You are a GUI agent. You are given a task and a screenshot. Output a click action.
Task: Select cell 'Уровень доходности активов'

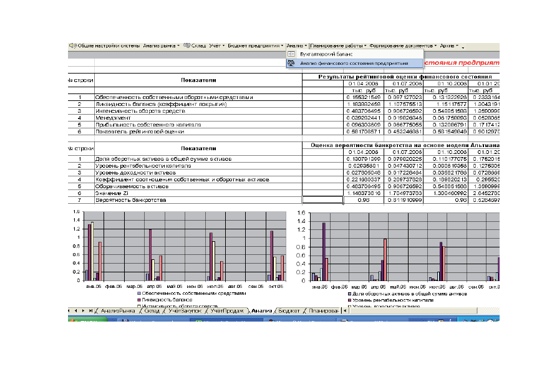click(198, 173)
